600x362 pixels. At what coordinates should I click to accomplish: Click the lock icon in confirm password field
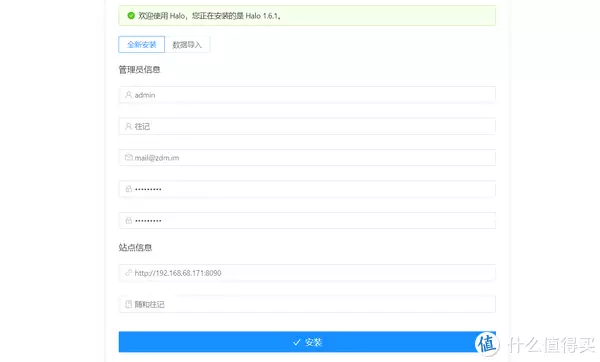click(x=129, y=220)
